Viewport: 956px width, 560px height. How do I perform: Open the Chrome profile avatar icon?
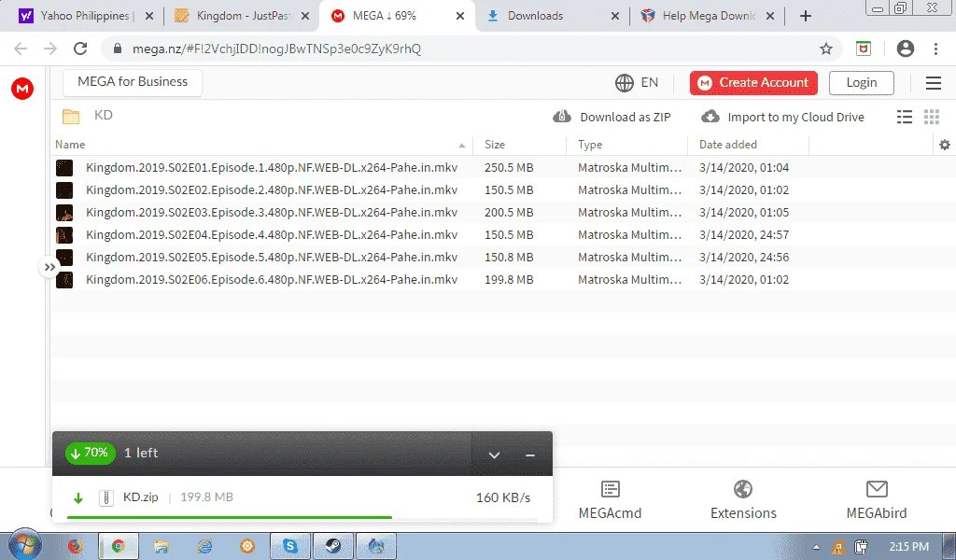[906, 49]
